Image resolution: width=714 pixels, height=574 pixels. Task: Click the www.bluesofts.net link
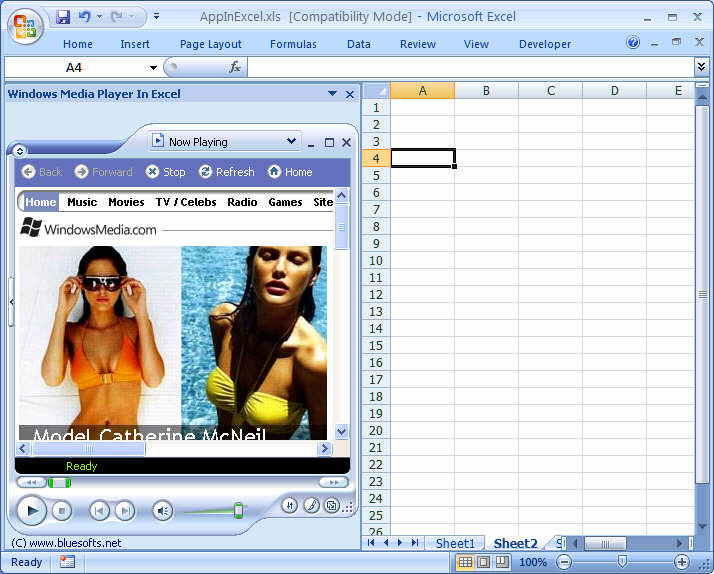click(x=75, y=543)
